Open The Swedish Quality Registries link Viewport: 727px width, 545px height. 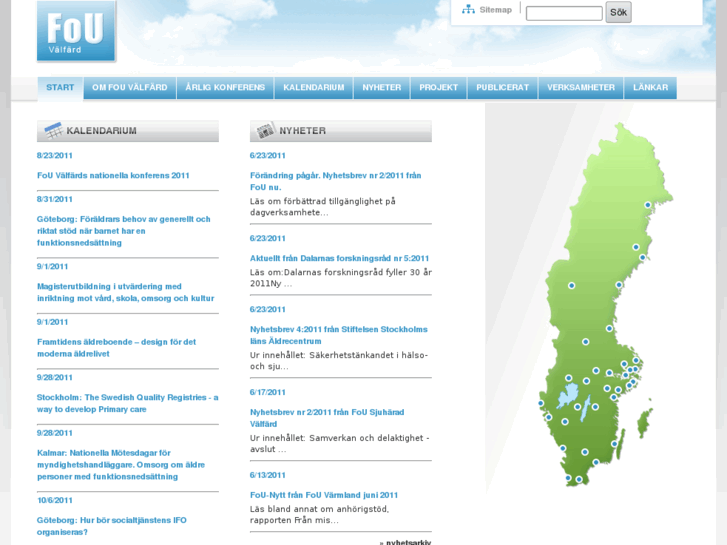(x=128, y=403)
